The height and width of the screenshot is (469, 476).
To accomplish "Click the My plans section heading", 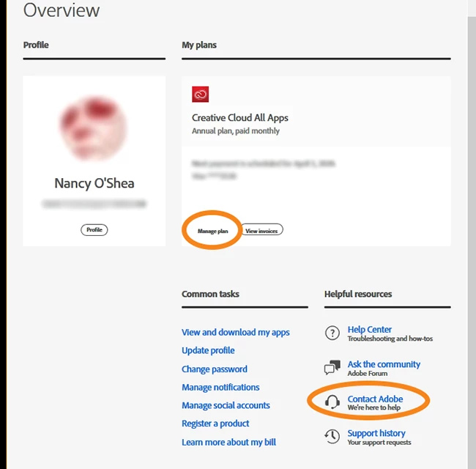I will click(x=199, y=45).
